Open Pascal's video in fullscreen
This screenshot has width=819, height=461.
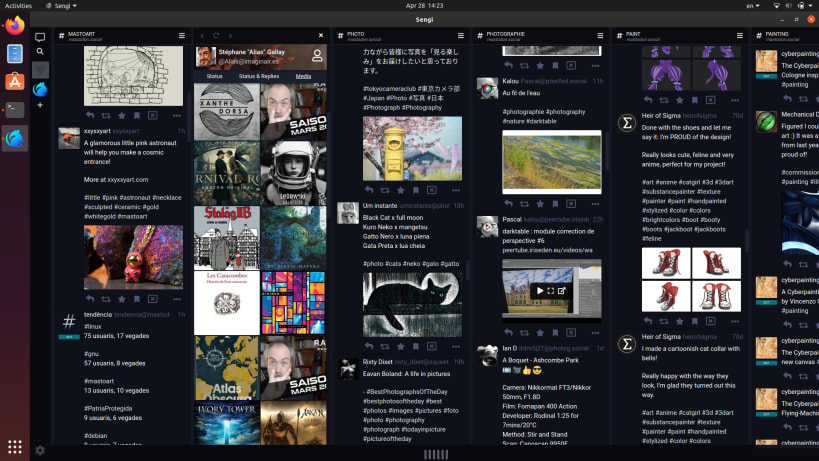pyautogui.click(x=551, y=291)
